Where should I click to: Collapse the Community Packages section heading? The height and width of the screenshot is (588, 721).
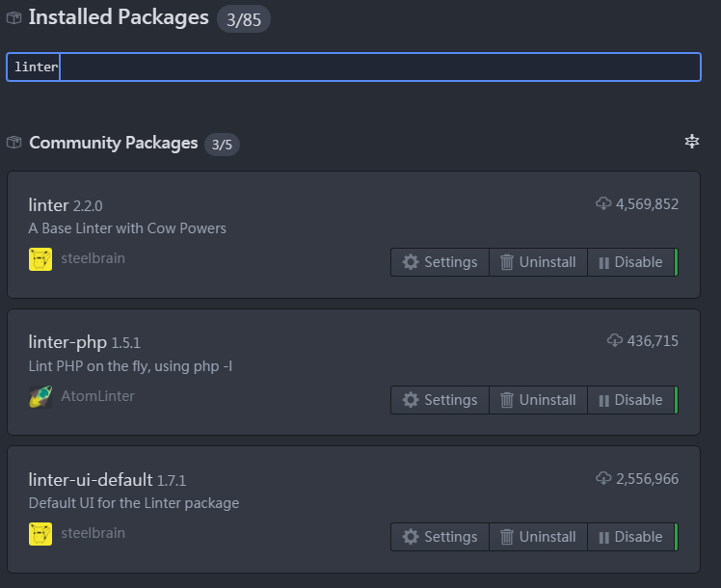(113, 143)
